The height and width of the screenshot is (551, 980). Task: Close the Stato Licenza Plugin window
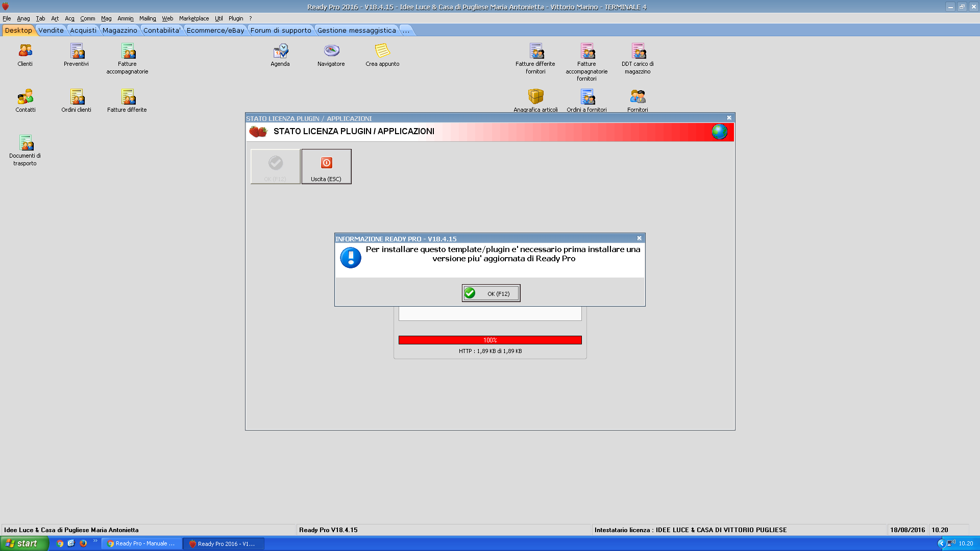click(x=729, y=118)
